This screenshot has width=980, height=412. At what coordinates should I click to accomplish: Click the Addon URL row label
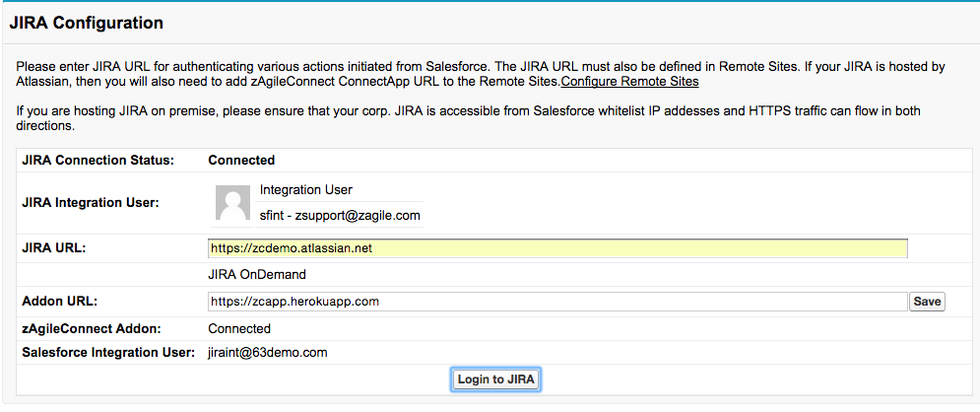60,302
